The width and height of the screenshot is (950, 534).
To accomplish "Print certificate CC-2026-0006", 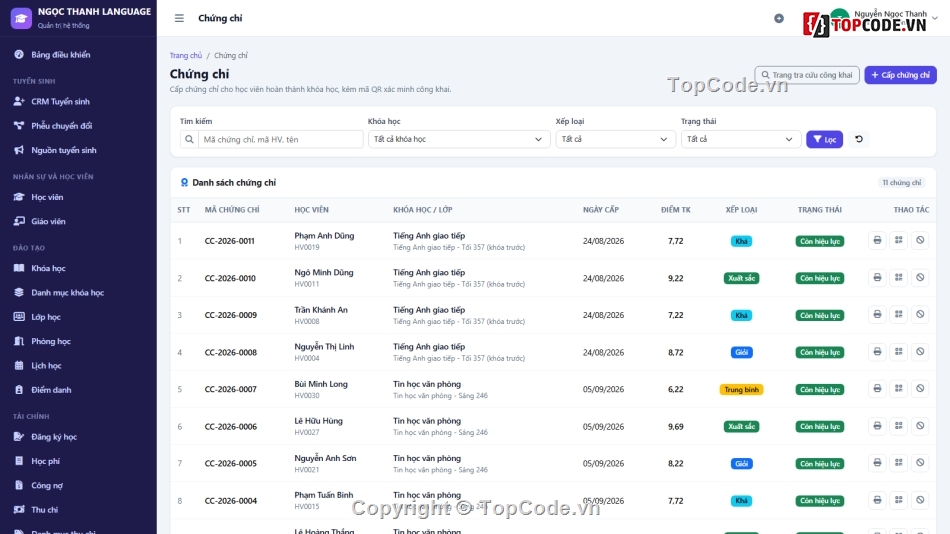I will pyautogui.click(x=877, y=426).
